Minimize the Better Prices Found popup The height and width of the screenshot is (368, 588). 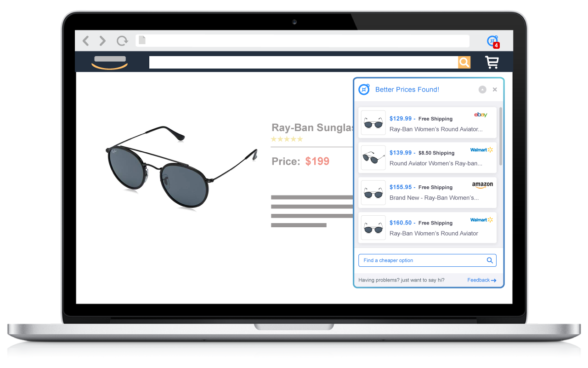click(x=482, y=90)
